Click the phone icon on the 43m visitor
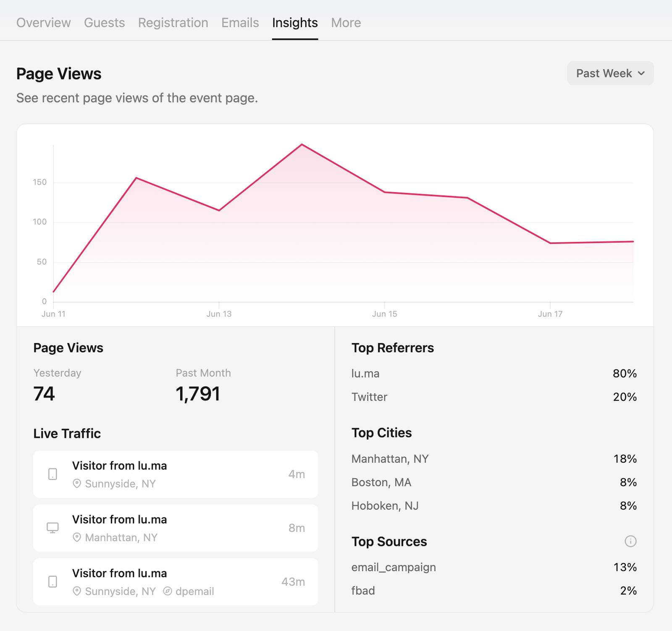 point(52,581)
